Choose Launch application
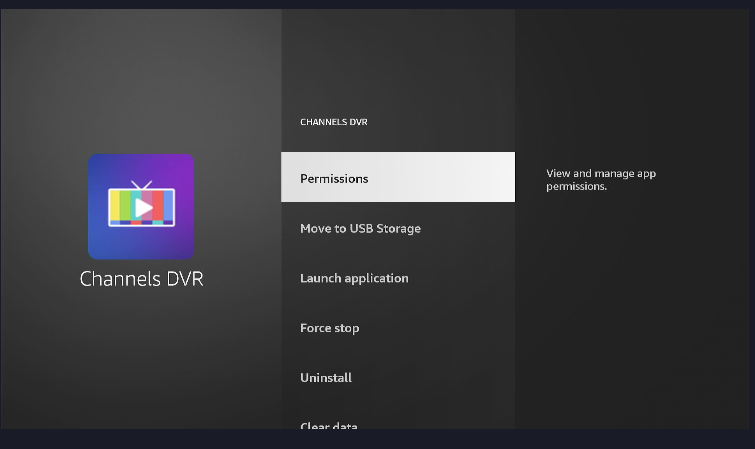Viewport: 755px width, 449px height. (x=354, y=278)
